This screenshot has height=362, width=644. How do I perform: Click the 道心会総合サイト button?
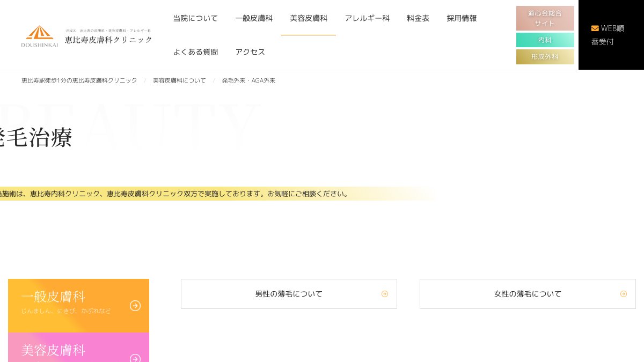click(x=545, y=18)
